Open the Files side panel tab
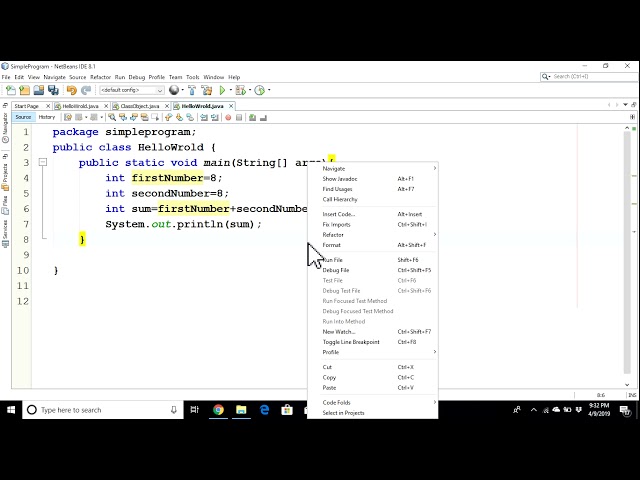 coord(5,205)
